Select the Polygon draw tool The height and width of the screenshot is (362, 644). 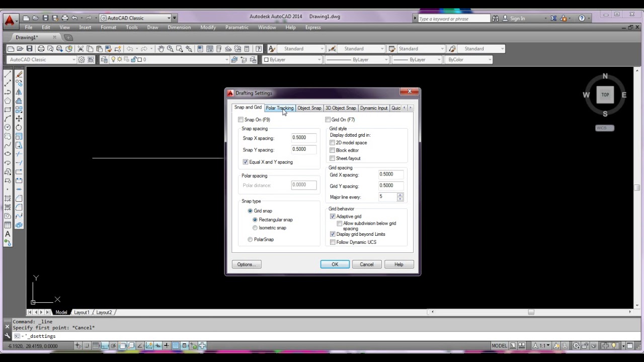tap(8, 101)
